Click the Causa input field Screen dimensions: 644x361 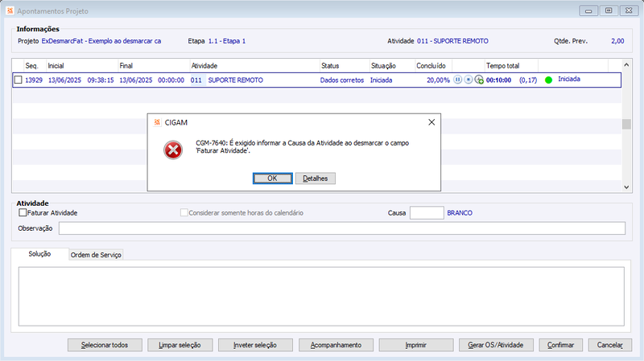click(427, 213)
